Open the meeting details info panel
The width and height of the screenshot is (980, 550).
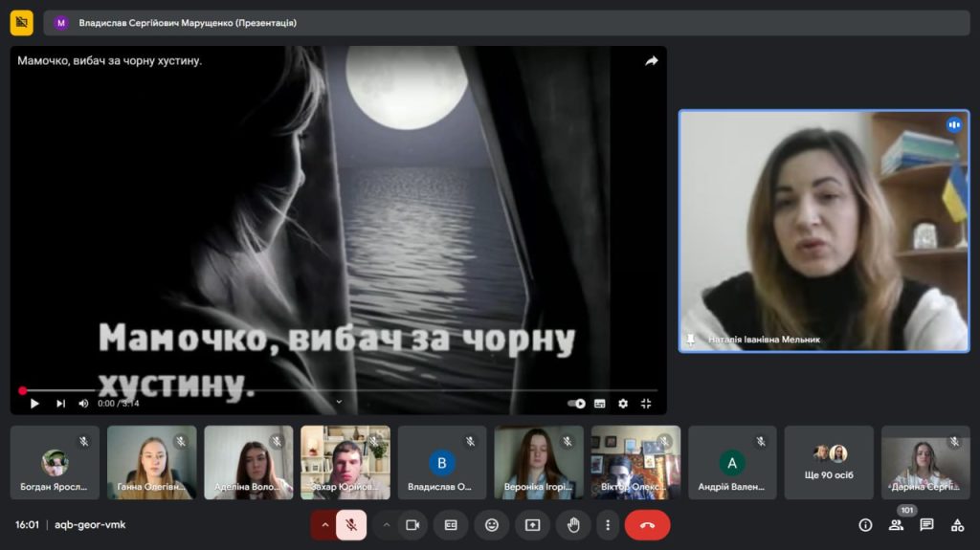(865, 525)
